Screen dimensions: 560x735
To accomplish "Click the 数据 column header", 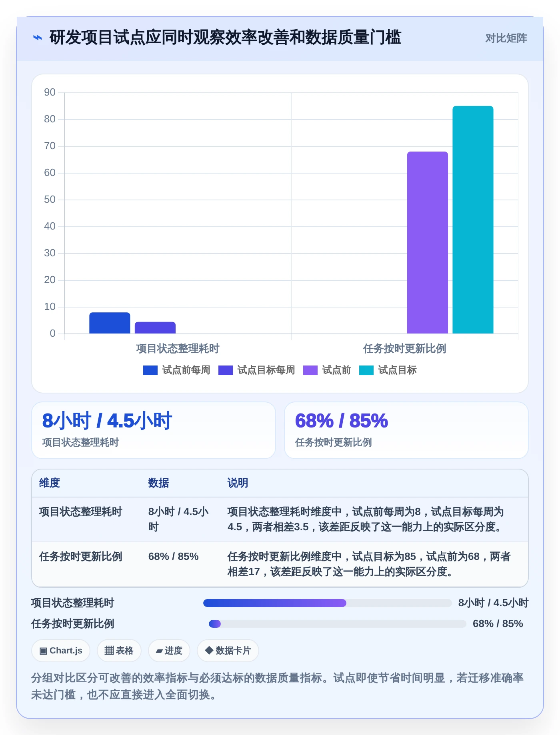I will tap(159, 483).
